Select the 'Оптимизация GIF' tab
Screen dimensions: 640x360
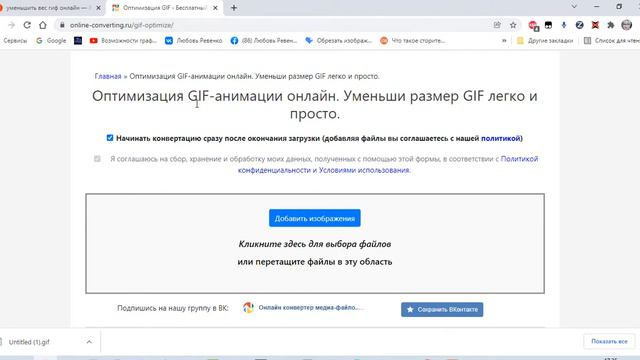click(x=164, y=8)
